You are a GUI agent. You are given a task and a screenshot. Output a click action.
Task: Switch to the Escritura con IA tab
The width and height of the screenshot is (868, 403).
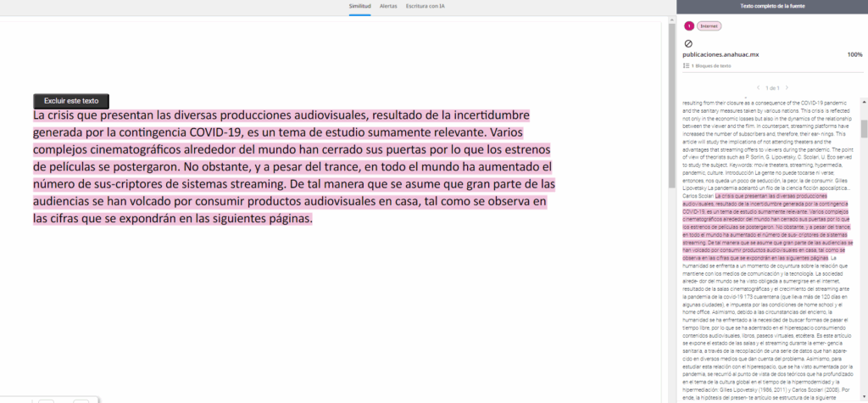[x=426, y=6]
